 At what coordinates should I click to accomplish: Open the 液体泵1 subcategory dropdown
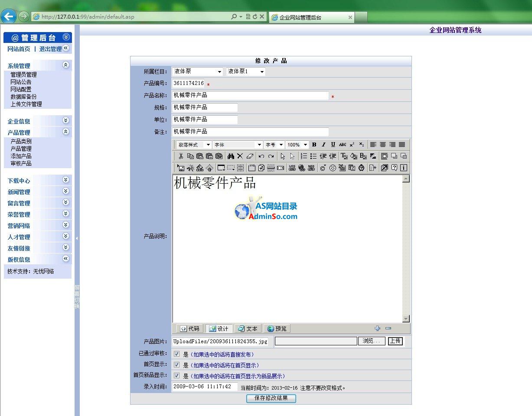[246, 71]
